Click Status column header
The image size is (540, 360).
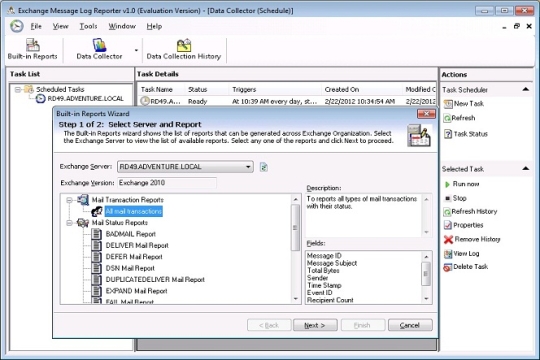click(207, 90)
